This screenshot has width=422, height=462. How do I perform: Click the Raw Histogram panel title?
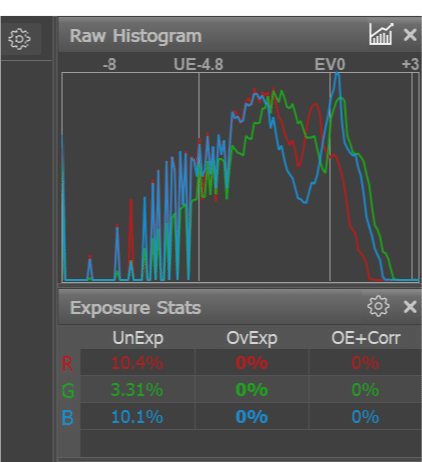136,36
